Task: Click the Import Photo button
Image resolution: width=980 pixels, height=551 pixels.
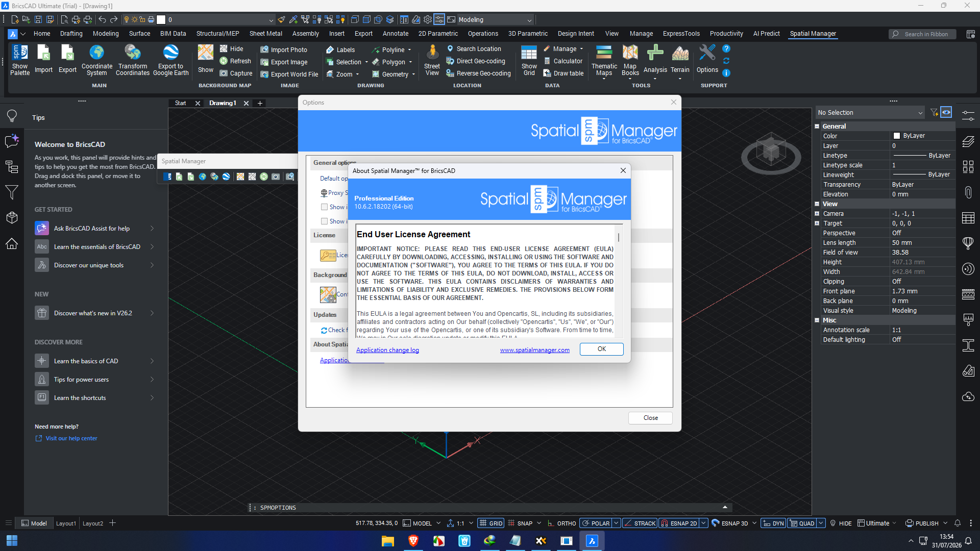Action: click(284, 49)
